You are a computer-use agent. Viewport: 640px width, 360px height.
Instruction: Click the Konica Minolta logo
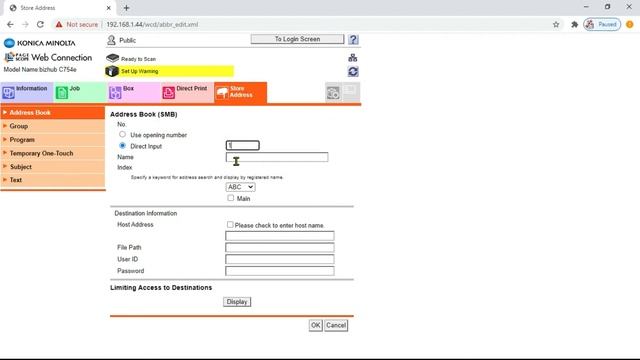[40, 43]
